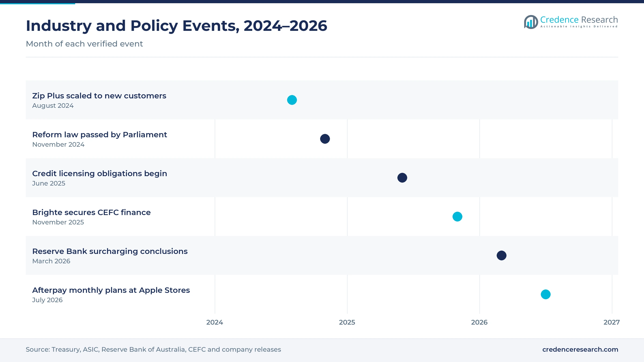The image size is (644, 362).
Task: Select 'Credit licensing obligations begin' label
Action: click(100, 173)
